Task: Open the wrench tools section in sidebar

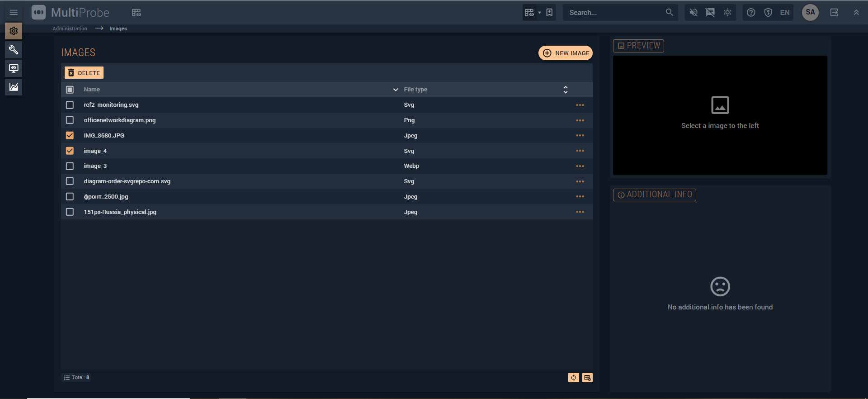Action: click(x=14, y=50)
